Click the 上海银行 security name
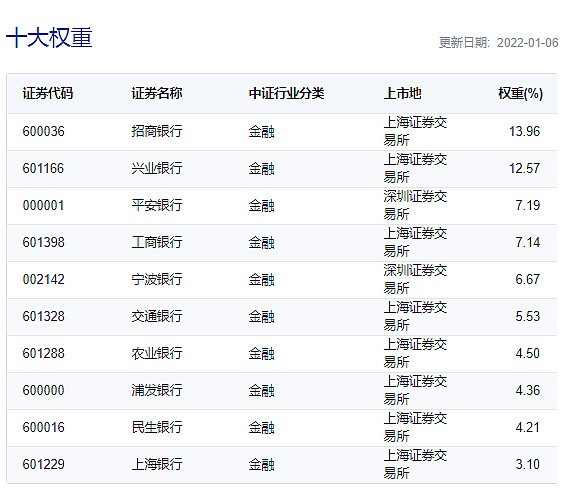Screen dimensions: 571x490 157,465
